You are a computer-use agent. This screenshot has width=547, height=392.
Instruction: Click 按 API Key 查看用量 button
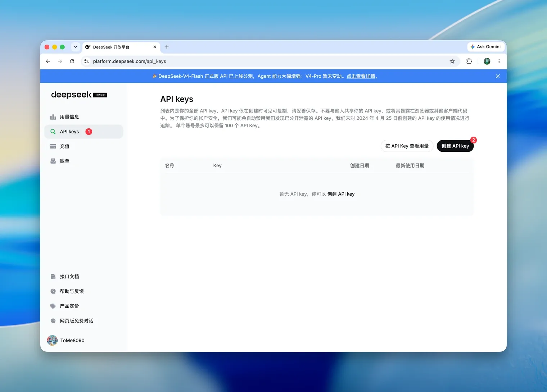[407, 146]
